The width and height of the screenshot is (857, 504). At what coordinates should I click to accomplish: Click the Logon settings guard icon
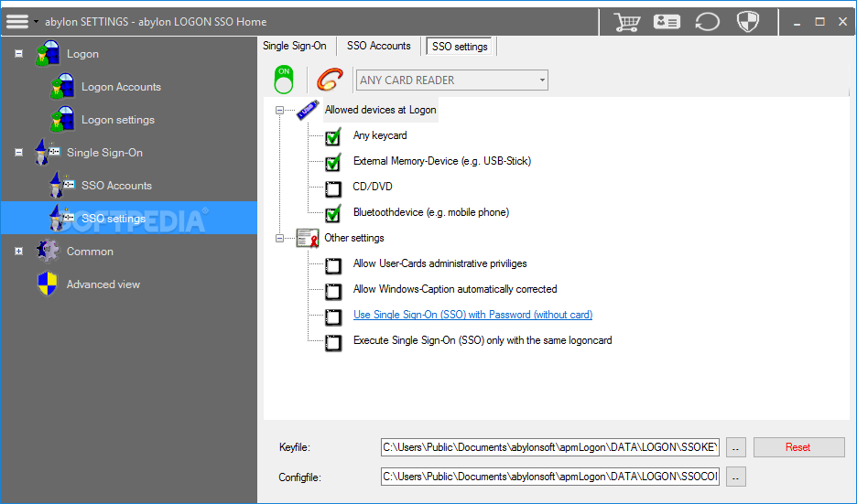[62, 119]
